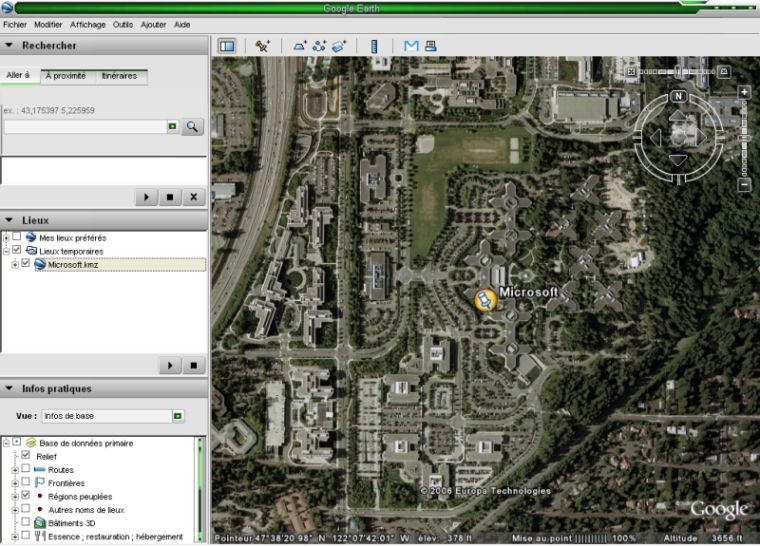Enable the Frontières layer checkbox
This screenshot has width=760, height=547.
point(26,482)
